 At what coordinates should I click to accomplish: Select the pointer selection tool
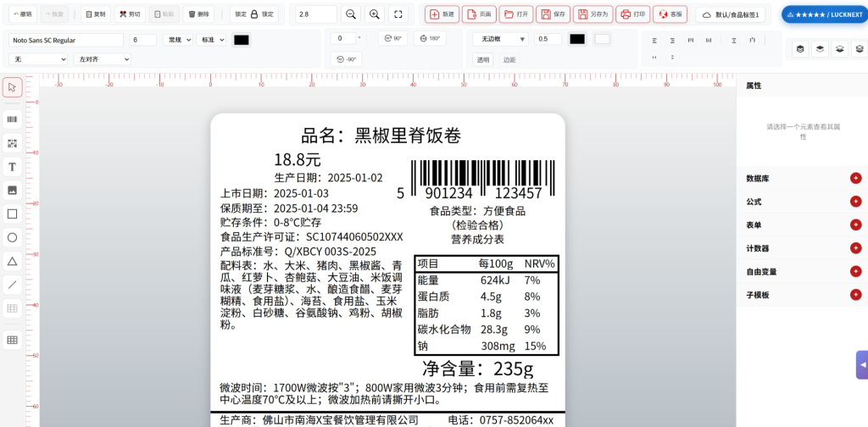tap(12, 87)
